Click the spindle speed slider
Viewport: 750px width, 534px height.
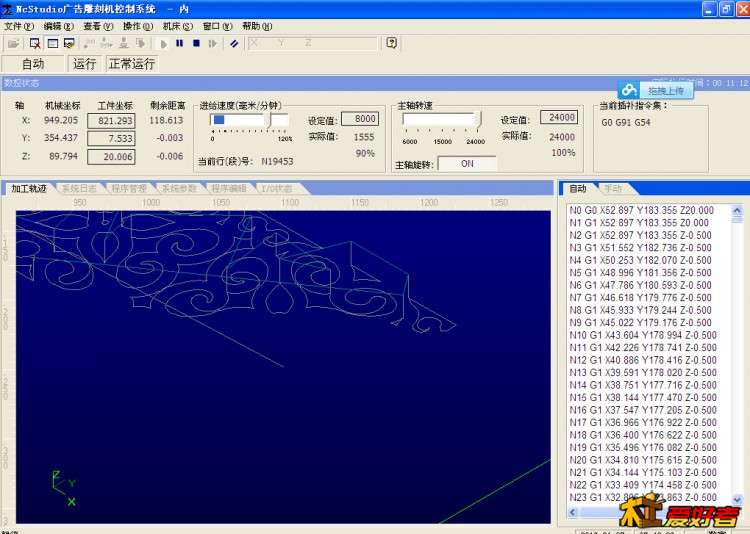(441, 120)
